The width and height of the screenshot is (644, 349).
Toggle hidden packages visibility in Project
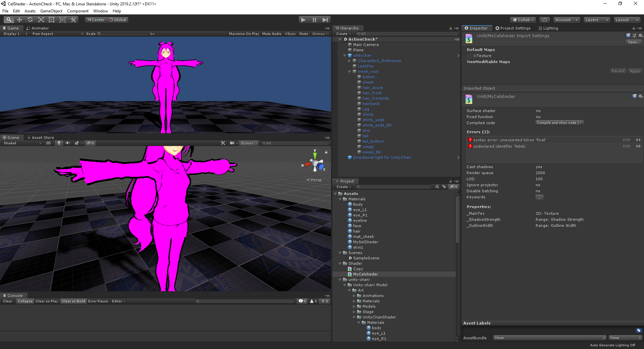pos(453,187)
